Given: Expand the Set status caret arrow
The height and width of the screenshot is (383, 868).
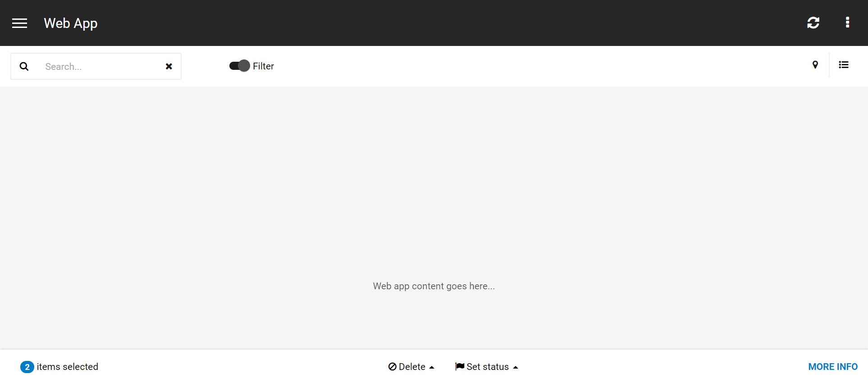Looking at the screenshot, I should [516, 367].
